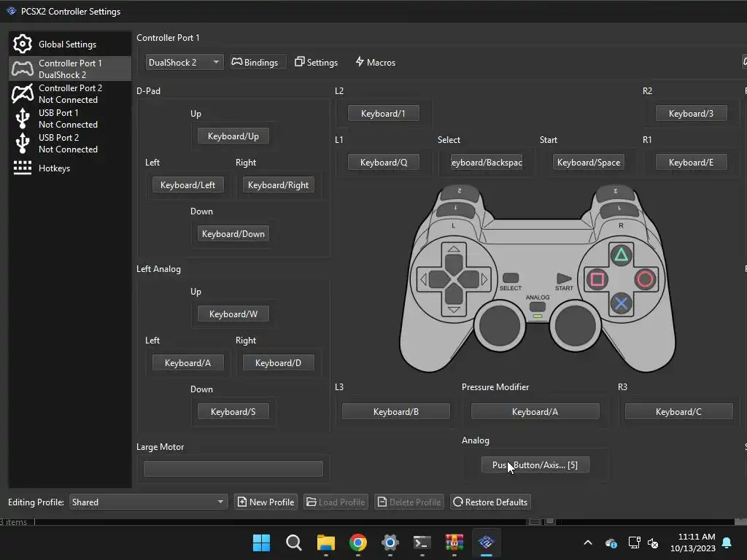Open USB Port 1 settings
Screen dimensions: 747x560
(x=69, y=119)
